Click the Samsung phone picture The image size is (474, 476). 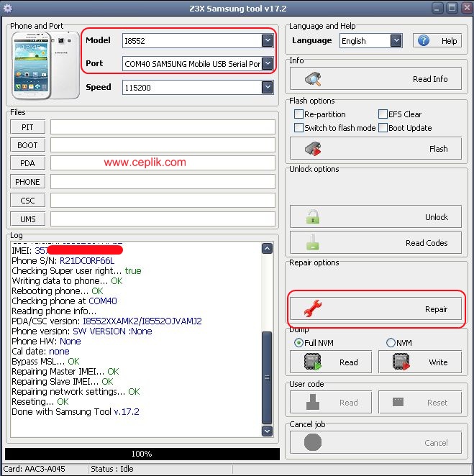(45, 65)
